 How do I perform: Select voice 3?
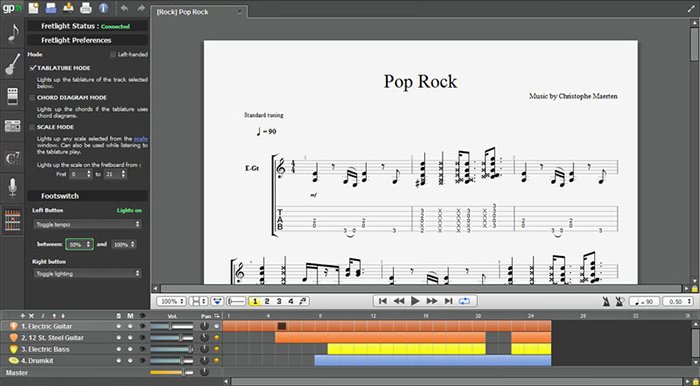(x=279, y=301)
